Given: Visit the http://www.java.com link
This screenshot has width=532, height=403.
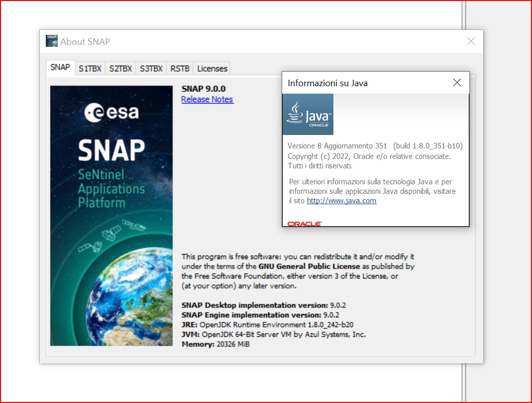Looking at the screenshot, I should (341, 201).
